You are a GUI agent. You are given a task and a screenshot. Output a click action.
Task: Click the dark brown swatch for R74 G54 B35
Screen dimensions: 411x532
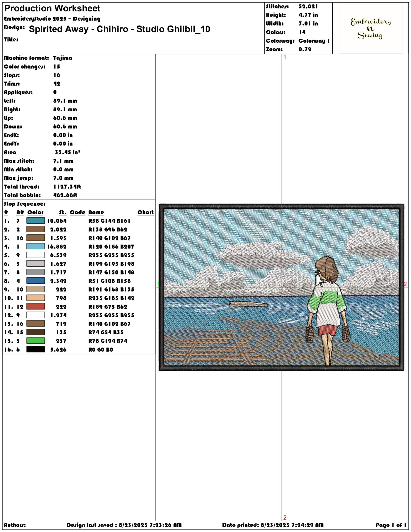click(36, 332)
